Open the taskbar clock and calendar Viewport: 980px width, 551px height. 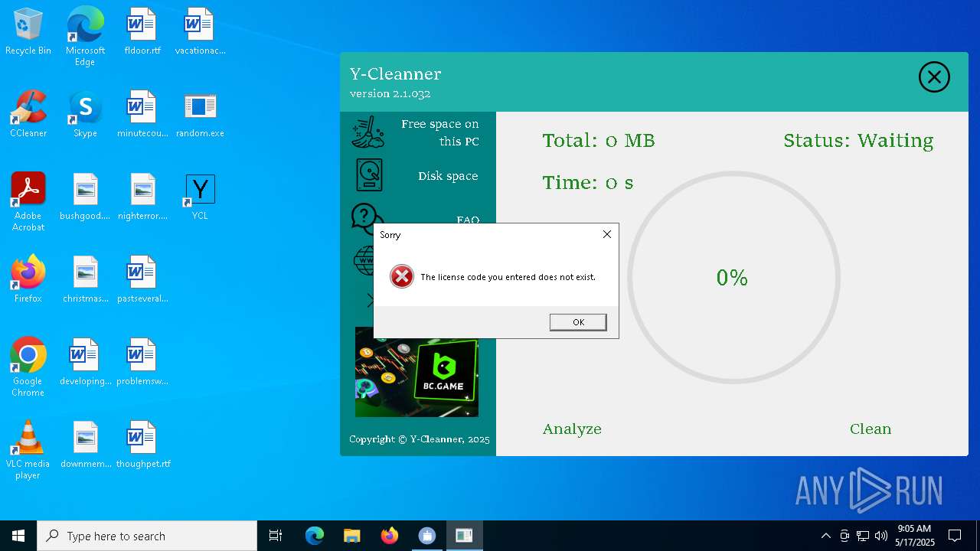[914, 536]
